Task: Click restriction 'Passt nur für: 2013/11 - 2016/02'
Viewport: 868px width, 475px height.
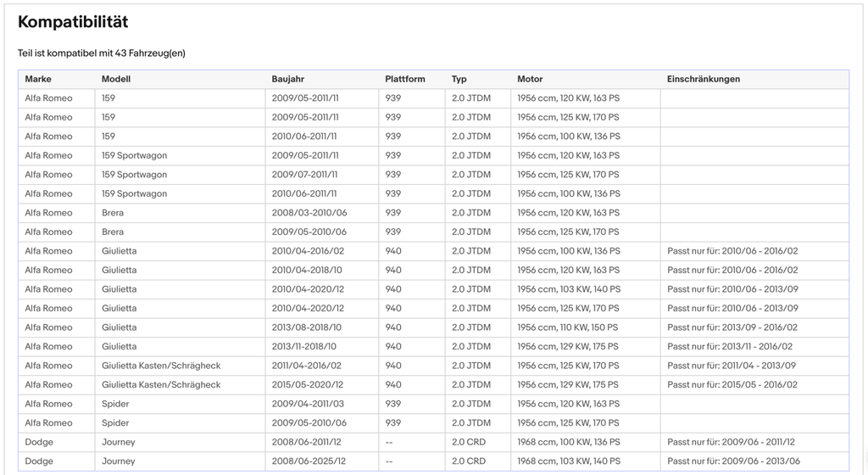Action: tap(730, 347)
